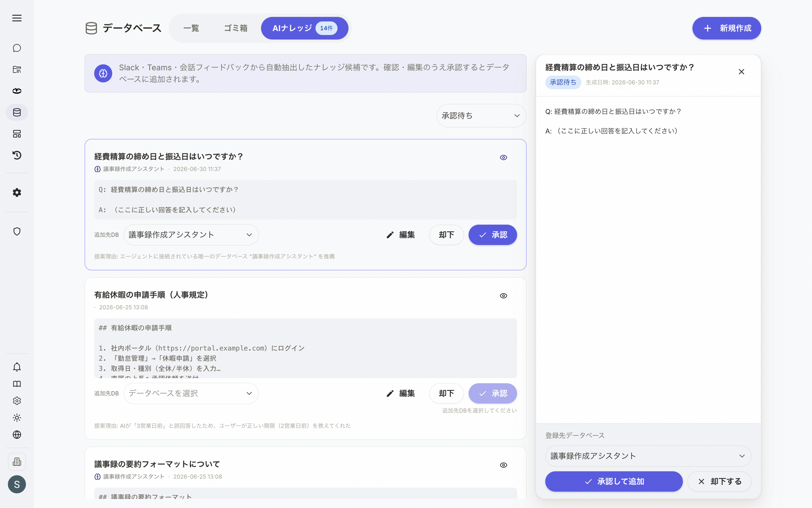This screenshot has height=508, width=812.
Task: Edit the 有給休暇の申請手順 card
Action: coord(401,393)
